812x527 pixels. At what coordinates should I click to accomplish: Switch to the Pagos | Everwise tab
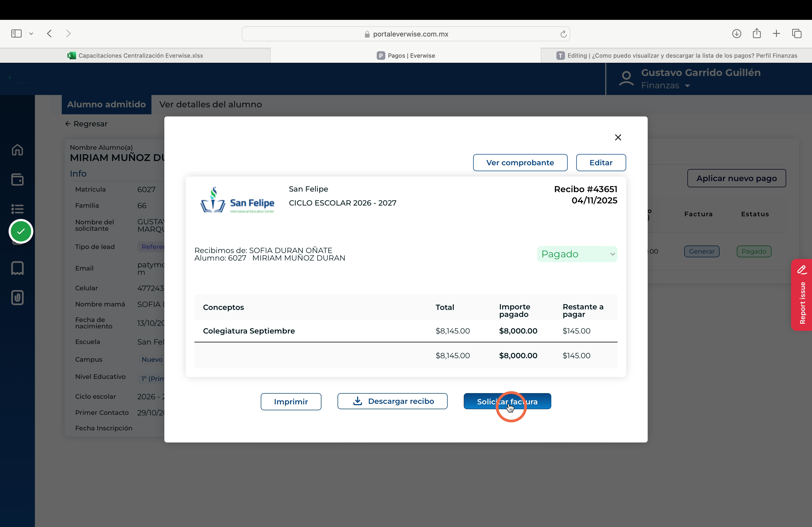(x=406, y=56)
